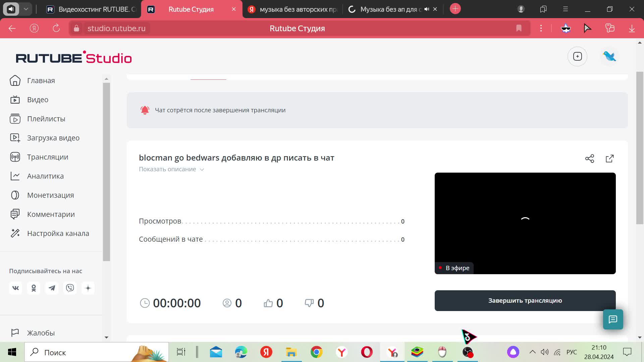Image resolution: width=644 pixels, height=362 pixels.
Task: Open stream in new window icon
Action: pyautogui.click(x=609, y=159)
